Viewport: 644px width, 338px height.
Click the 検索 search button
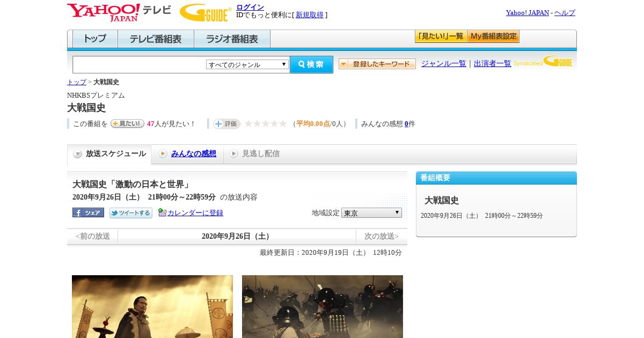(x=311, y=64)
